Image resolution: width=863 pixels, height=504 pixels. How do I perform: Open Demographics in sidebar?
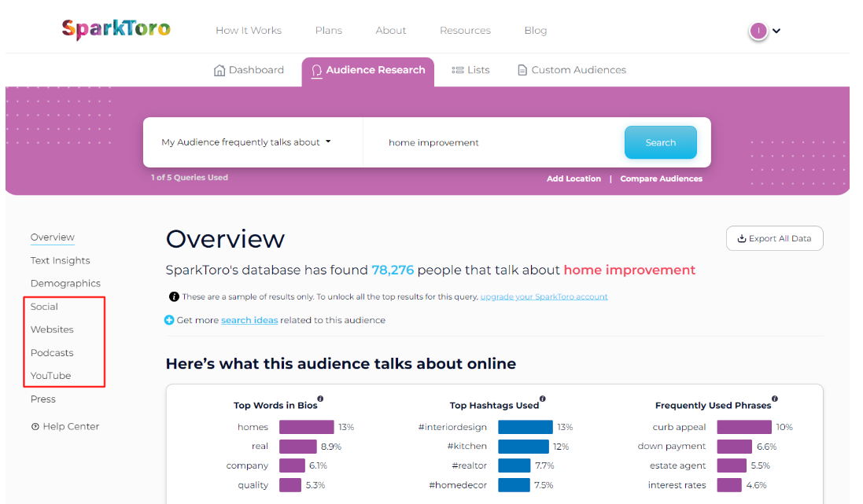point(65,283)
